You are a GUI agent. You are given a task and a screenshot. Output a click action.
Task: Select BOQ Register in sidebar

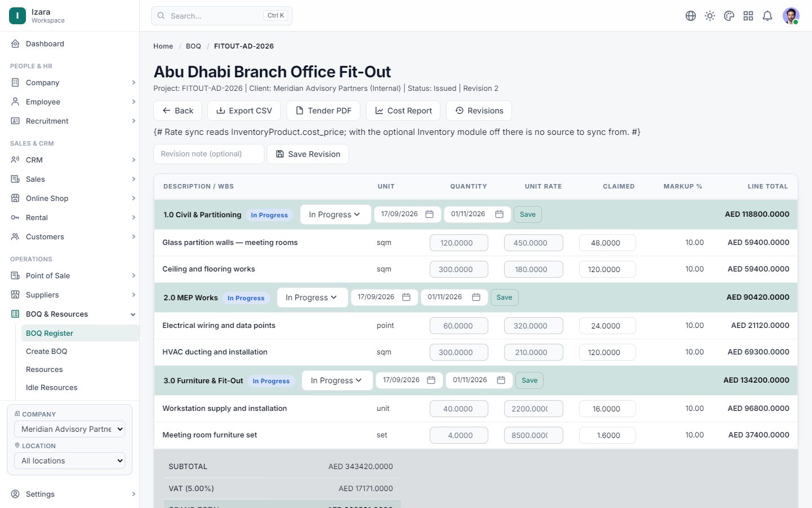80,333
